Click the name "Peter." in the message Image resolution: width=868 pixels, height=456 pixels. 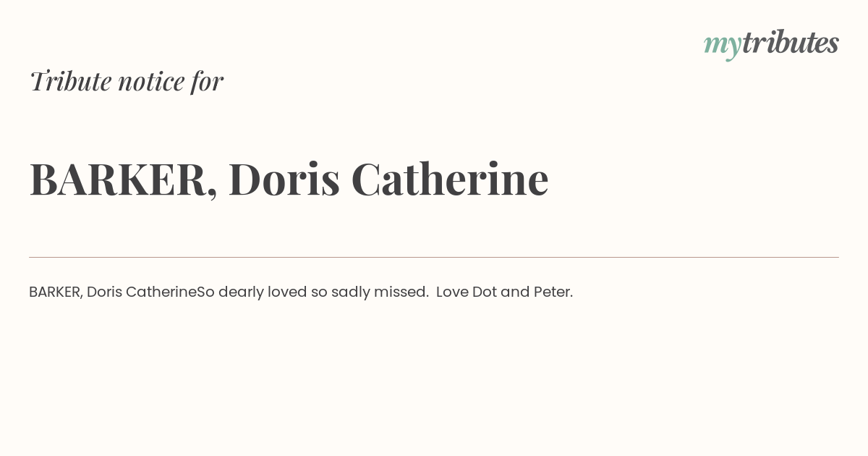[x=553, y=292]
